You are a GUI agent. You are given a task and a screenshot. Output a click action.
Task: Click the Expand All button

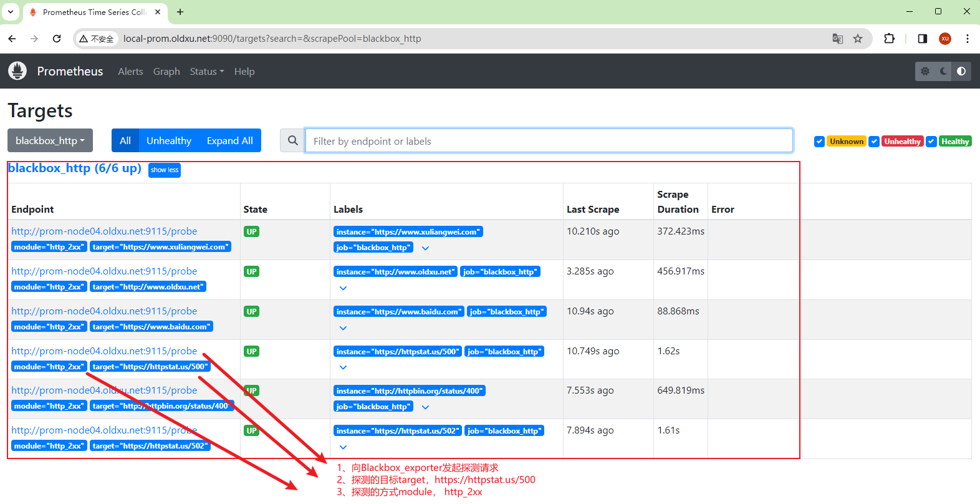230,140
